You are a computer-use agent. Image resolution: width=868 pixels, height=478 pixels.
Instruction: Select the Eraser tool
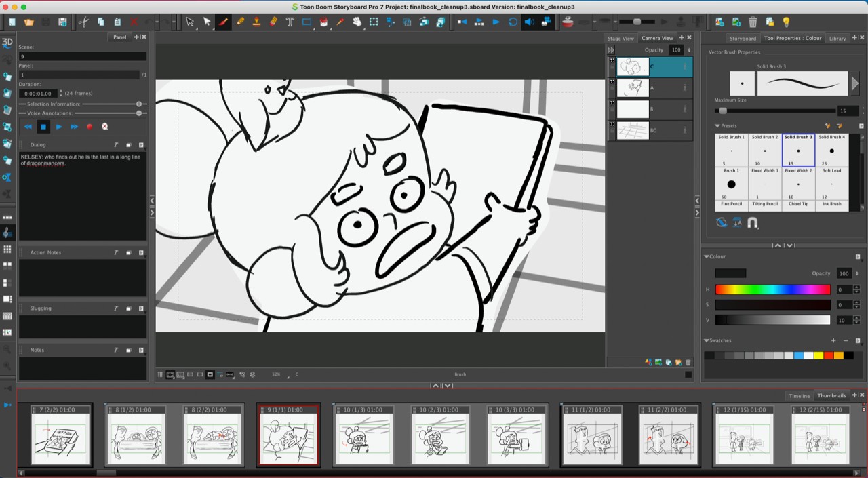click(x=273, y=22)
